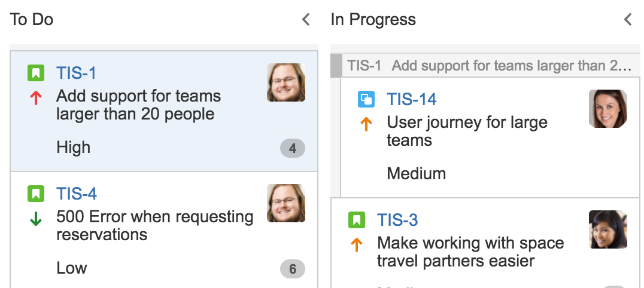Screen dimensions: 644x288
Task: Click the assignee avatar on TIS-1 card
Action: pyautogui.click(x=286, y=82)
